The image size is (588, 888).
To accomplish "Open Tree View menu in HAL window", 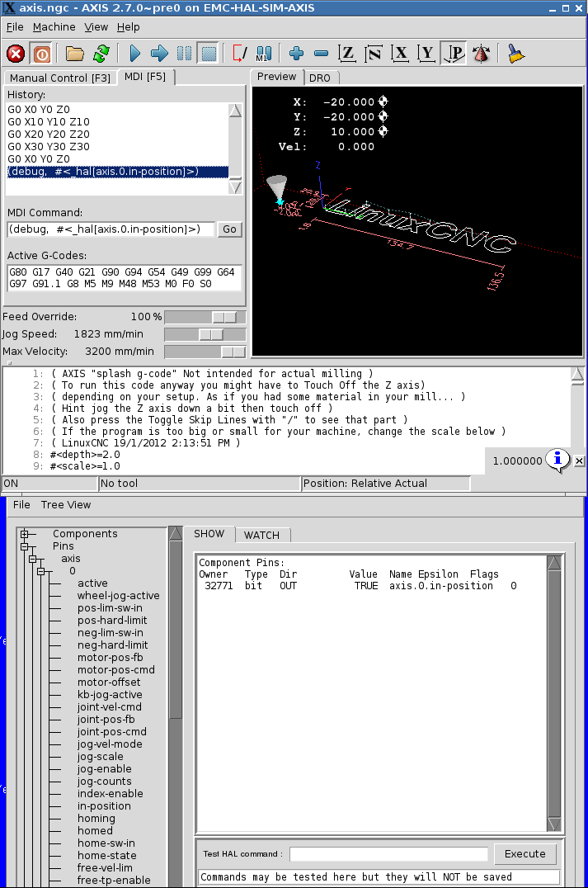I will click(x=66, y=504).
